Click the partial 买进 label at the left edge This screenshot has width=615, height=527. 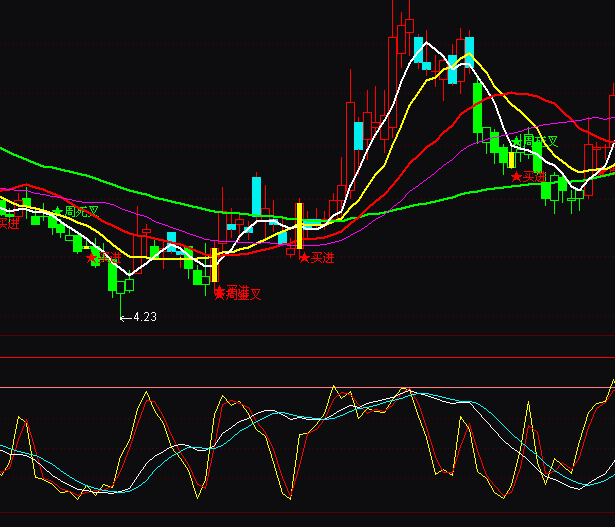pyautogui.click(x=8, y=223)
